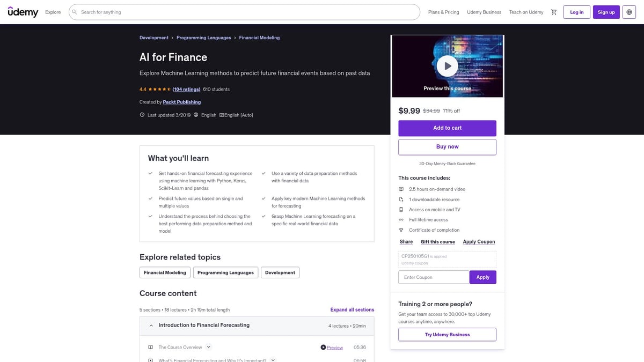The width and height of the screenshot is (644, 362).
Task: Open Teach on Udemy
Action: point(526,12)
